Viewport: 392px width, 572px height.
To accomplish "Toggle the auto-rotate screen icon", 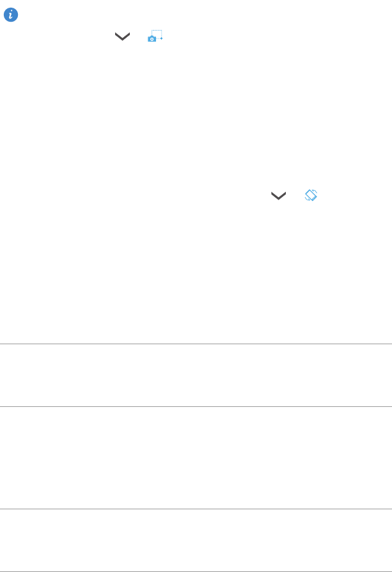I will (x=311, y=196).
